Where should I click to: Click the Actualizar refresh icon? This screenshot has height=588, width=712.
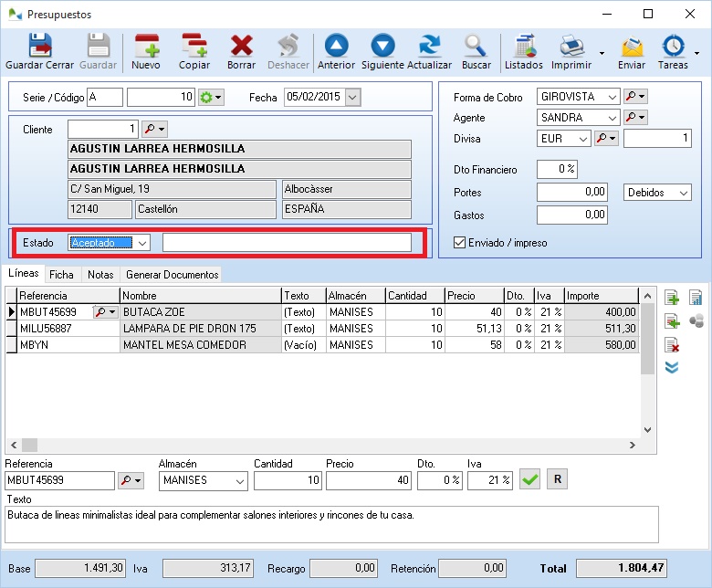coord(429,51)
